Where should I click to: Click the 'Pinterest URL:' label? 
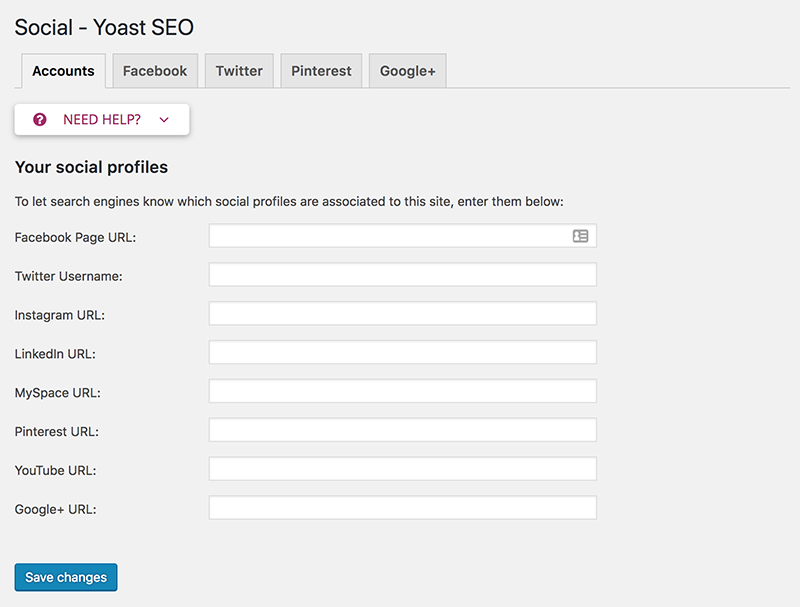coord(57,432)
